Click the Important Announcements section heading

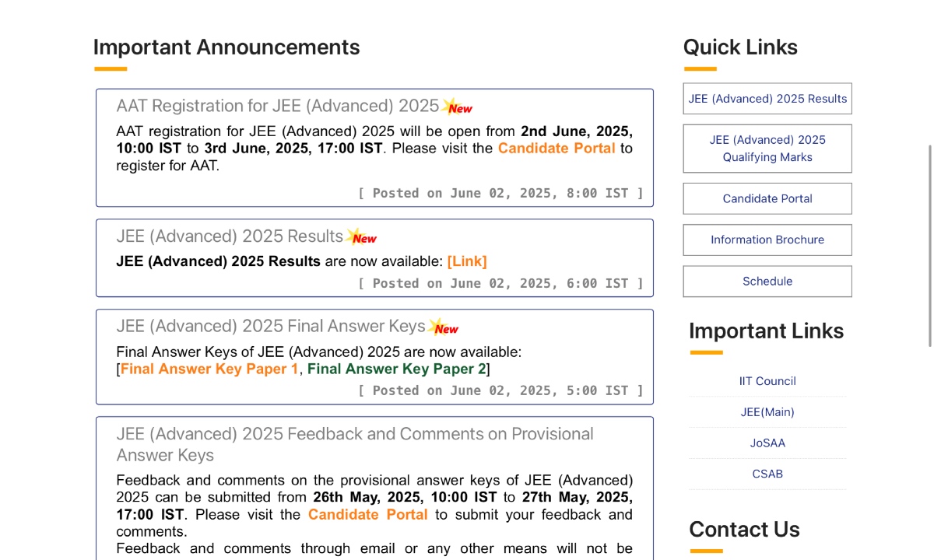(x=226, y=47)
